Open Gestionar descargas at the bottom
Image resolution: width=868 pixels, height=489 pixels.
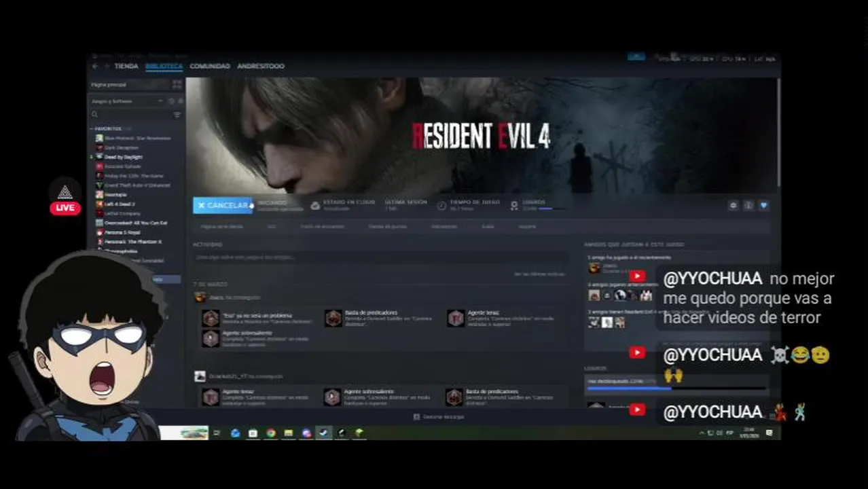439,416
